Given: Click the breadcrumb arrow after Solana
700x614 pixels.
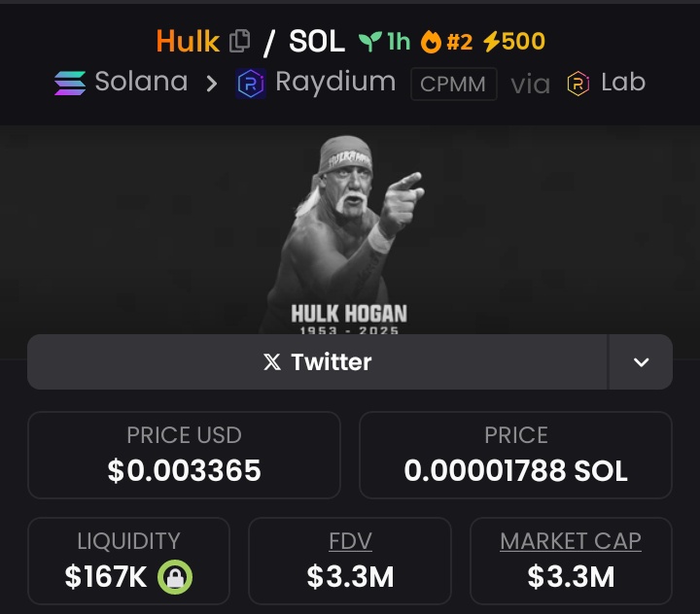Looking at the screenshot, I should (212, 84).
